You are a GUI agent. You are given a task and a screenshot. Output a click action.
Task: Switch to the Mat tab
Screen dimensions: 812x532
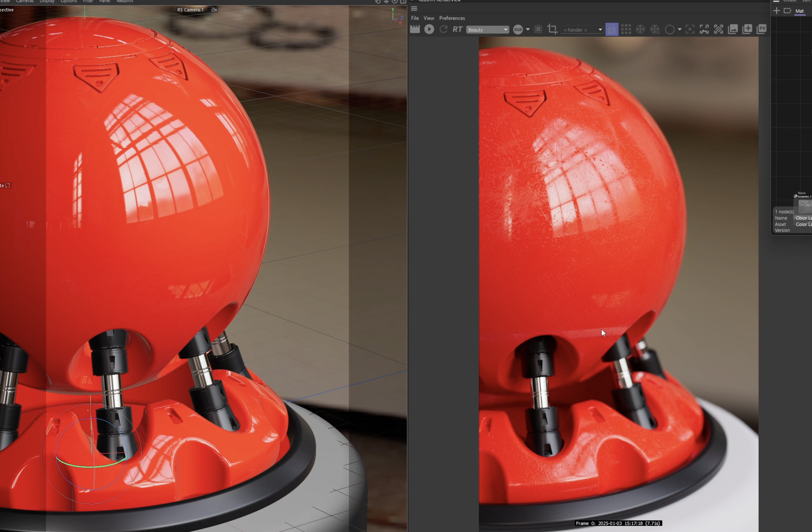(799, 11)
